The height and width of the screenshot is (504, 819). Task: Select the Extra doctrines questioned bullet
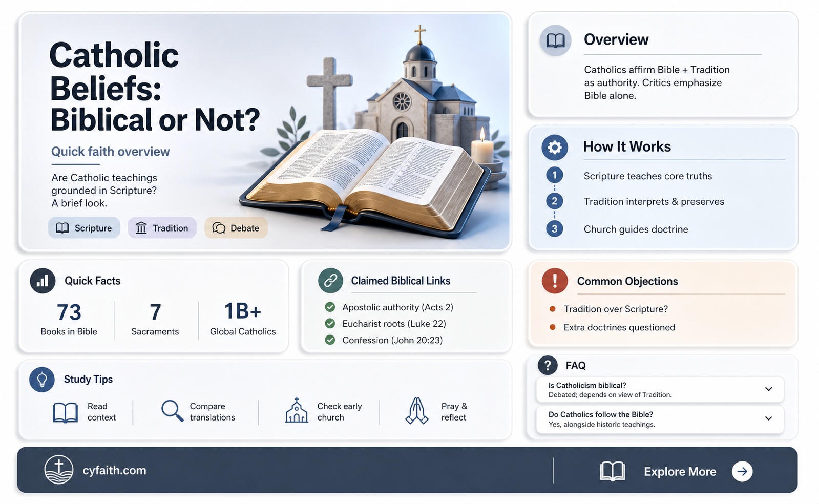[553, 327]
